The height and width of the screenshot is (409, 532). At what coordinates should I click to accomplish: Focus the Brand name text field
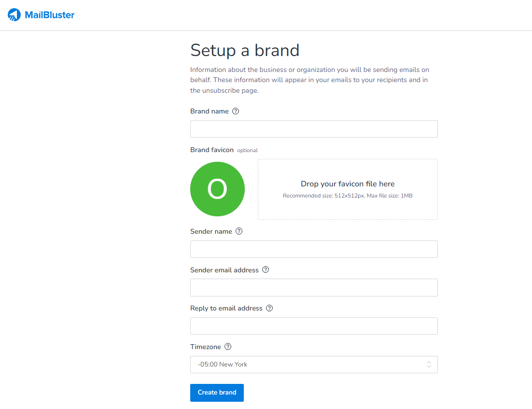[314, 129]
